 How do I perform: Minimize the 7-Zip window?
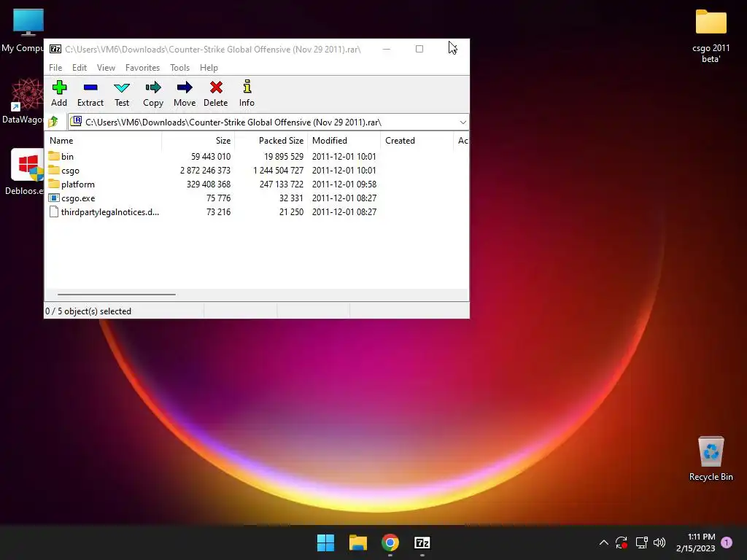(387, 49)
